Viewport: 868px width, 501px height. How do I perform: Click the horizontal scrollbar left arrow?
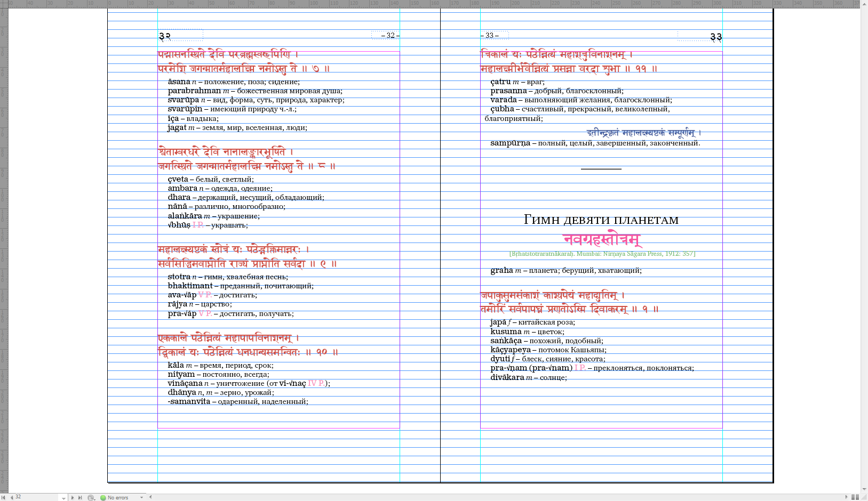tap(150, 497)
